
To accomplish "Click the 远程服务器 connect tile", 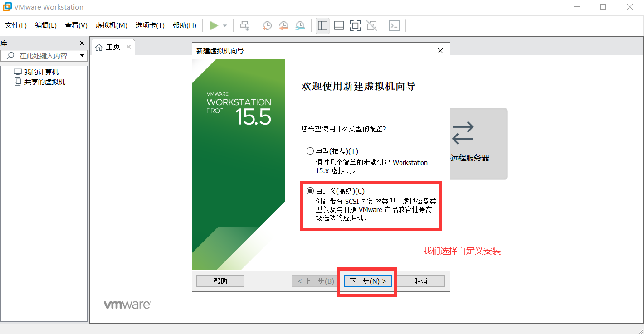I will click(478, 144).
